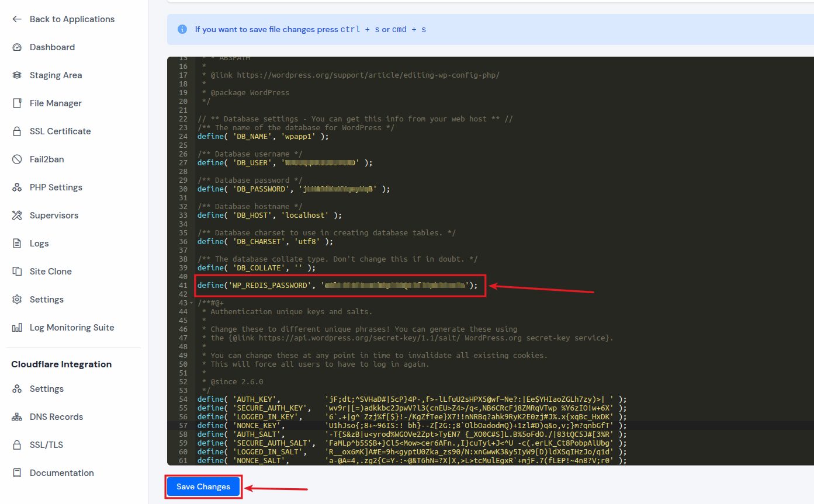Open Cloudflare Settings gear icon
The image size is (814, 504).
click(x=16, y=388)
